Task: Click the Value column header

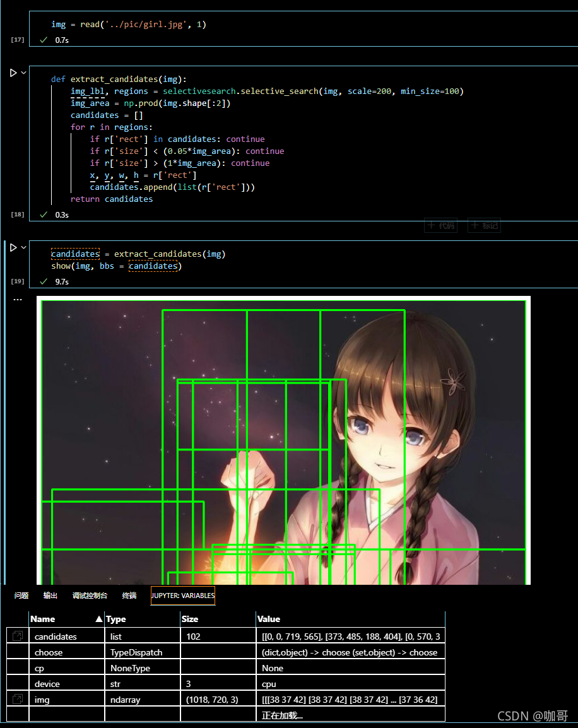Action: [350, 619]
